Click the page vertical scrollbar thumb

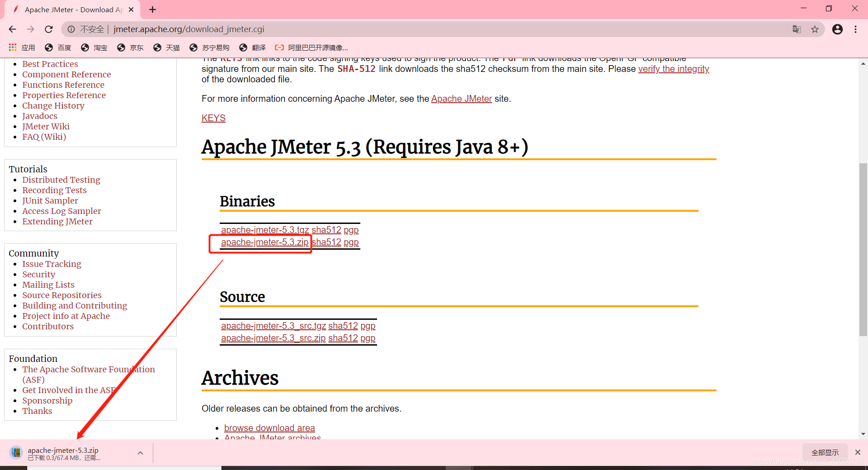(x=863, y=250)
